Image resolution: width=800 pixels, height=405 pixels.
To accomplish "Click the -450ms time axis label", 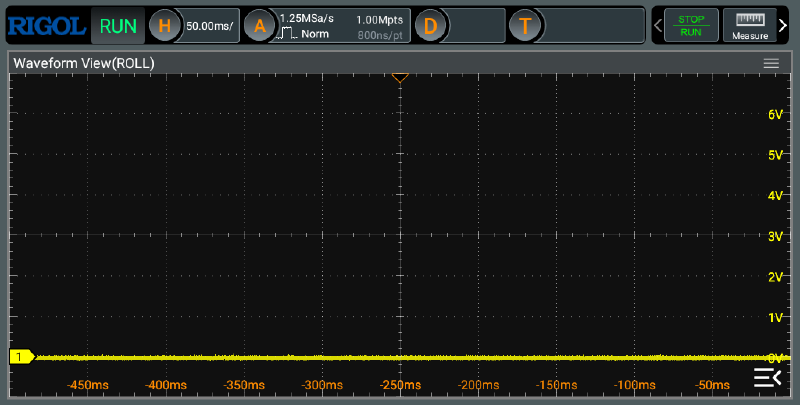I will click(88, 385).
